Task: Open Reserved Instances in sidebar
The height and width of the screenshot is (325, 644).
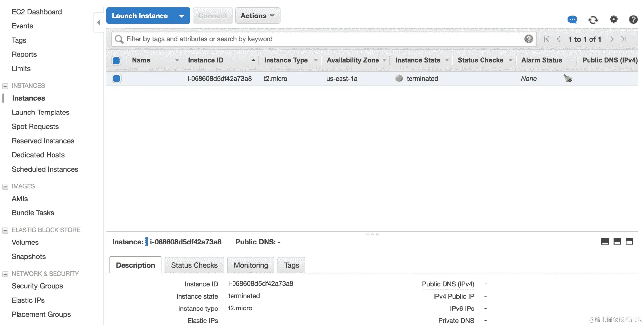Action: (x=43, y=141)
